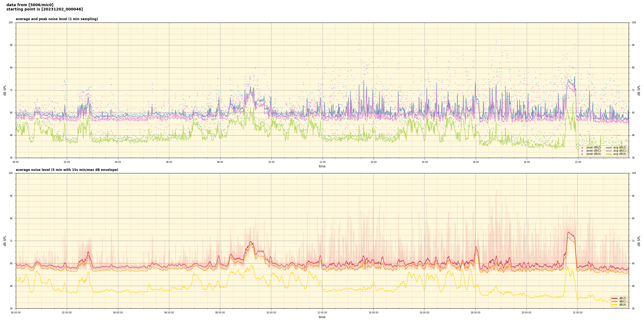The height and width of the screenshot is (322, 644).
Task: Click the avg dB(Z) legend line
Action: click(609, 148)
